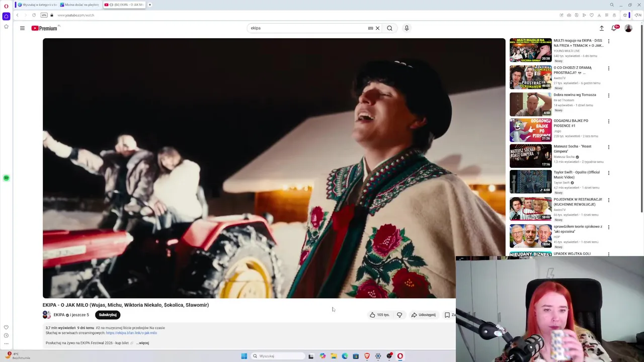Go back with browser back arrow

18,15
